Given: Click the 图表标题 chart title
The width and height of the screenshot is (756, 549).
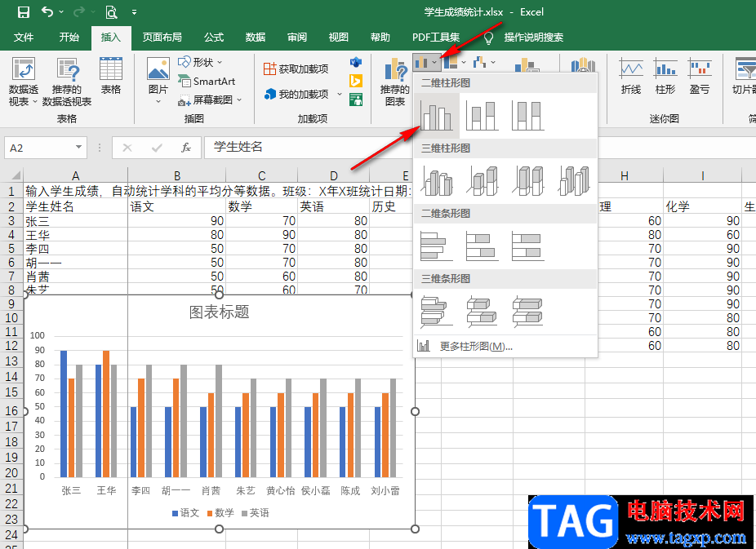Looking at the screenshot, I should [x=220, y=312].
